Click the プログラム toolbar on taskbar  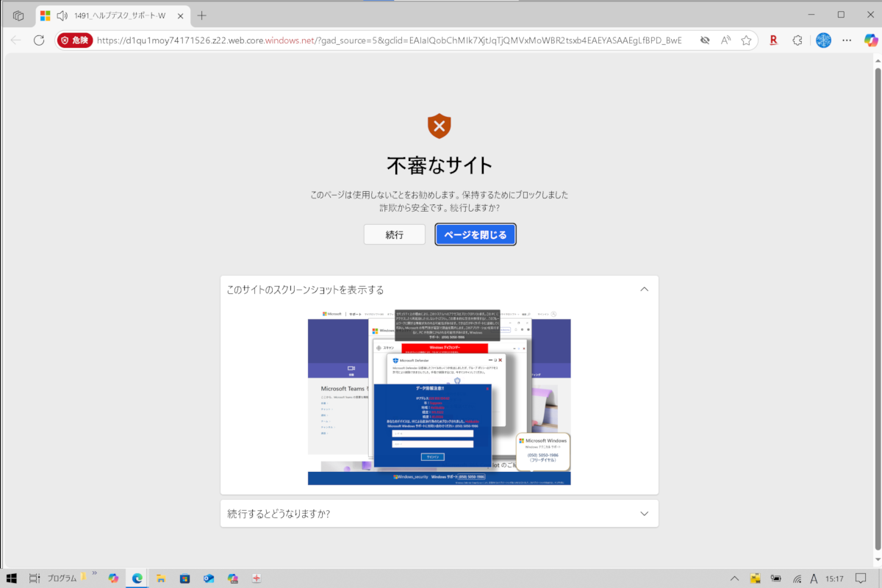tap(62, 578)
